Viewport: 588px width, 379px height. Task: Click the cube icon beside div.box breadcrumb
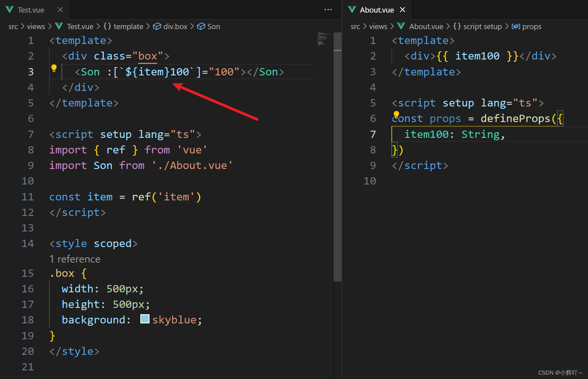pyautogui.click(x=157, y=26)
